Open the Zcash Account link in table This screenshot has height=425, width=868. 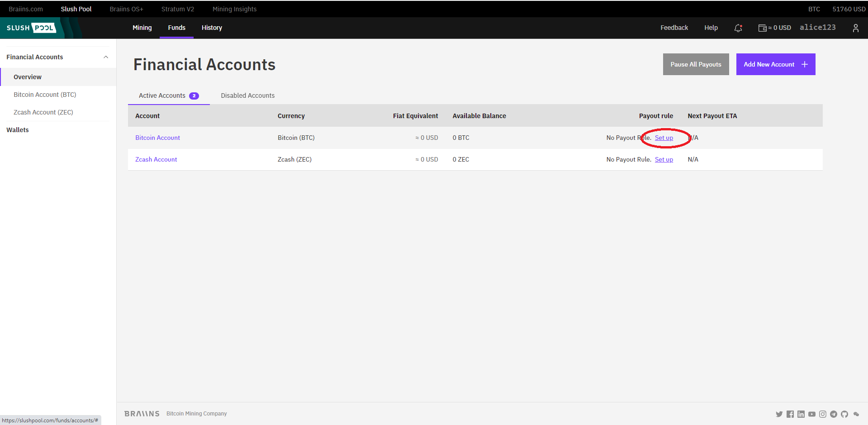click(x=156, y=159)
